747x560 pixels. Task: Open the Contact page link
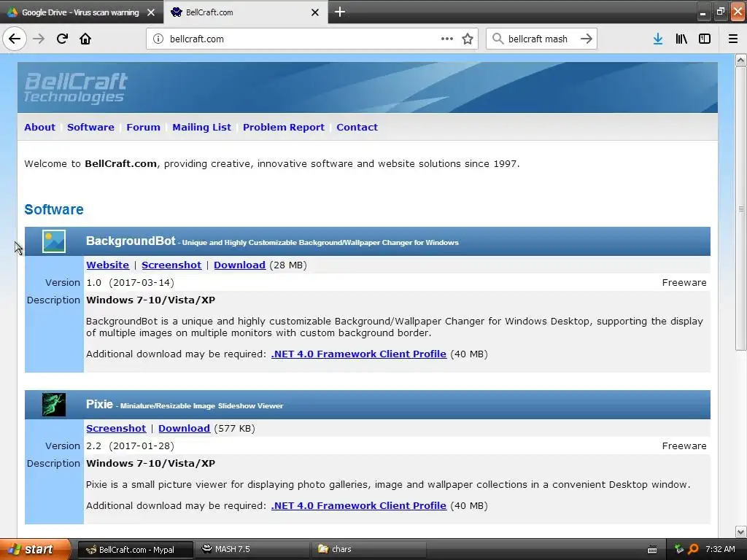[357, 127]
